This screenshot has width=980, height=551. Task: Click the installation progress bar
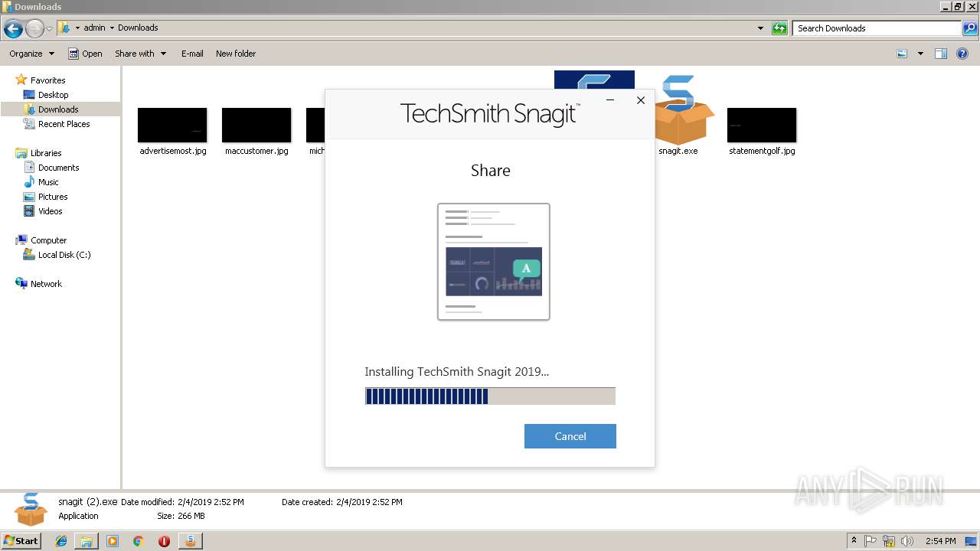pyautogui.click(x=490, y=396)
